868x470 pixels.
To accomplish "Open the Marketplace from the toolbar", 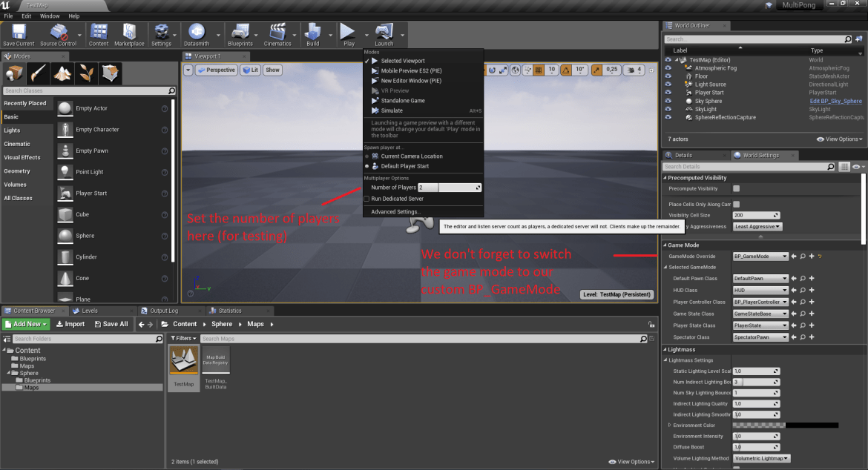I will pyautogui.click(x=129, y=33).
